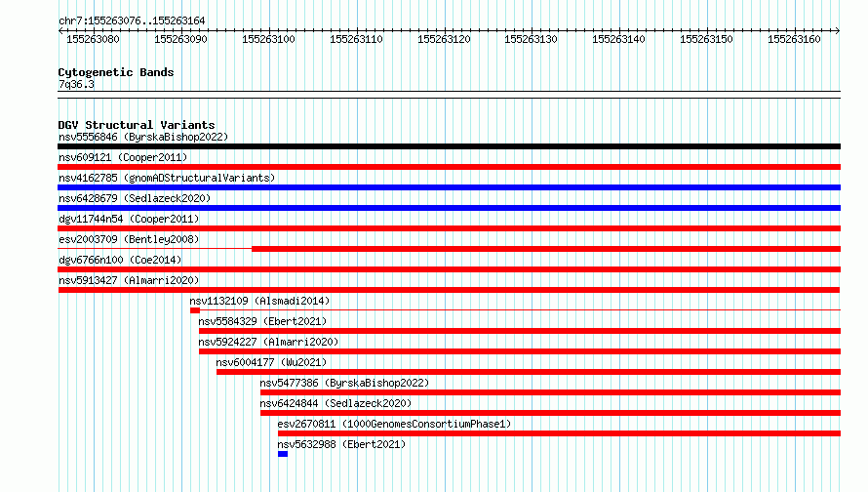Image resolution: width=868 pixels, height=492 pixels.
Task: Click the thick red esv2003709 bar
Action: 546,249
